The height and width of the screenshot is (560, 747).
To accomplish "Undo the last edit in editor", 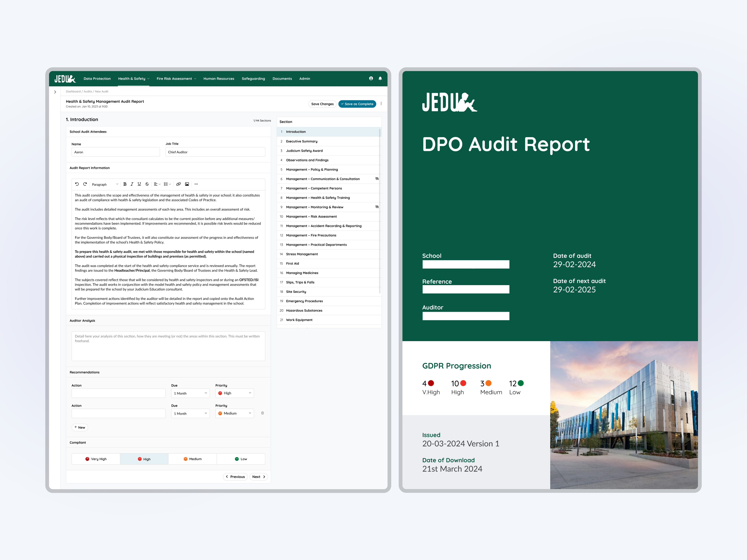I will coord(77,184).
